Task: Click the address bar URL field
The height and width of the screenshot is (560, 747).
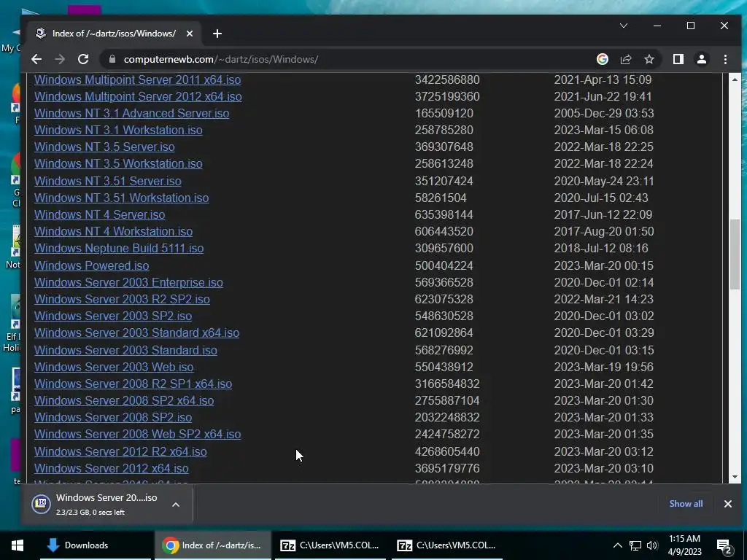Action: click(x=348, y=59)
